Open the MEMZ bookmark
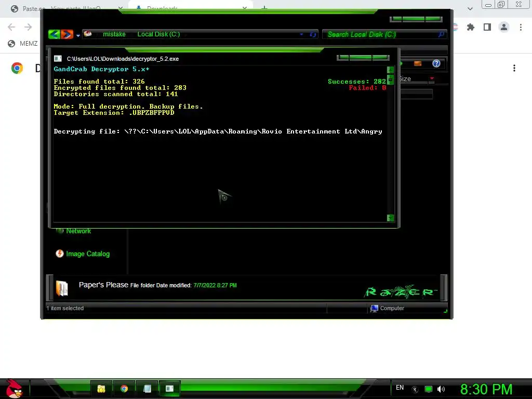The height and width of the screenshot is (399, 532). point(23,44)
